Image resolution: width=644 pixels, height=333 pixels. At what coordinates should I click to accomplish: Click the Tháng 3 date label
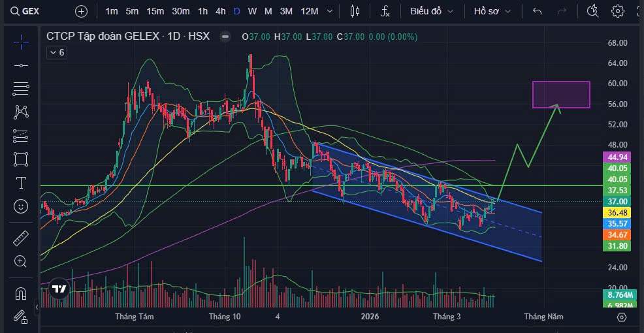click(x=447, y=317)
